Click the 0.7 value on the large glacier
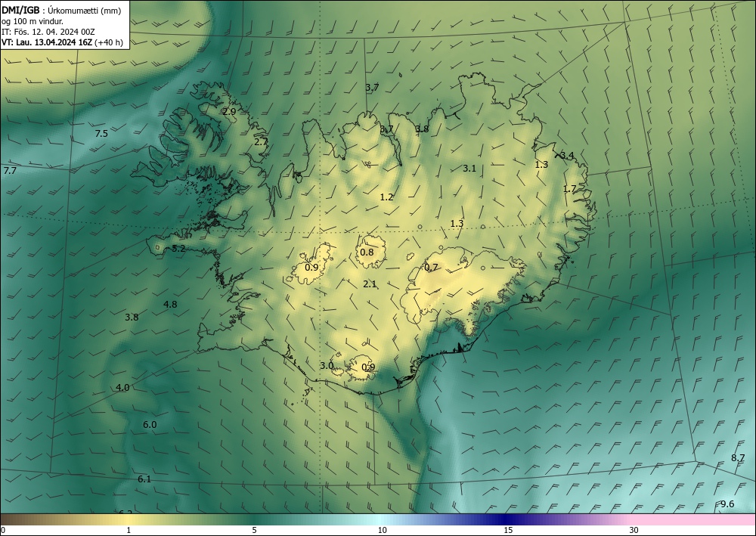The width and height of the screenshot is (756, 536). pyautogui.click(x=431, y=267)
